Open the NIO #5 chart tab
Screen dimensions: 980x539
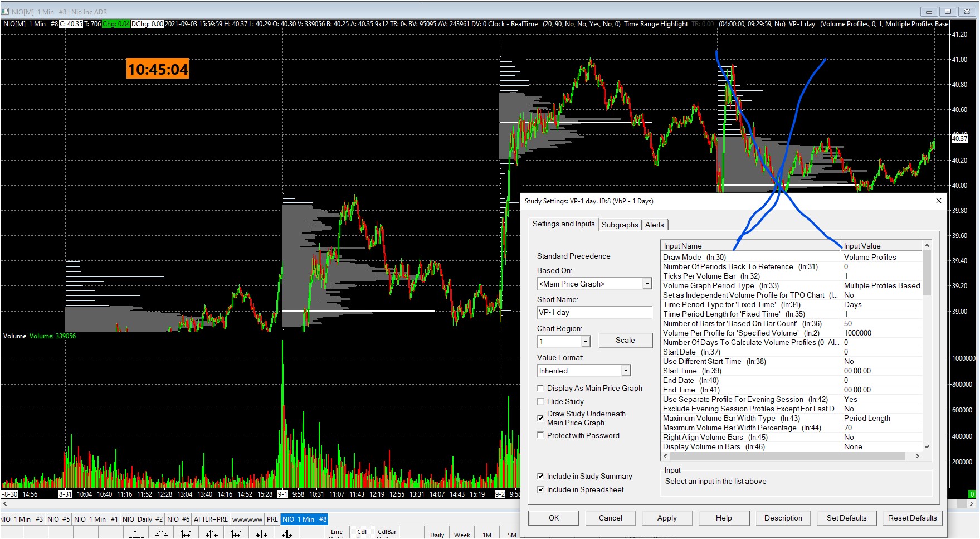tap(58, 519)
